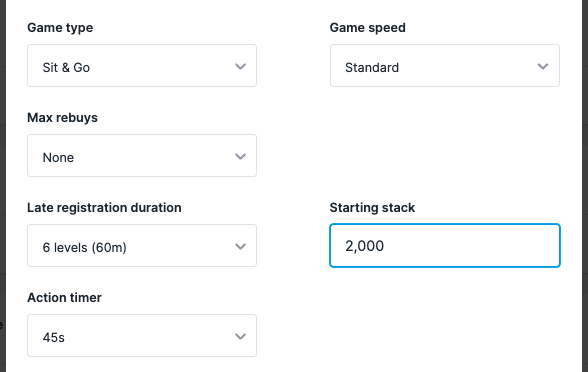Image resolution: width=588 pixels, height=372 pixels.
Task: Click the Late registration duration label
Action: (x=104, y=208)
